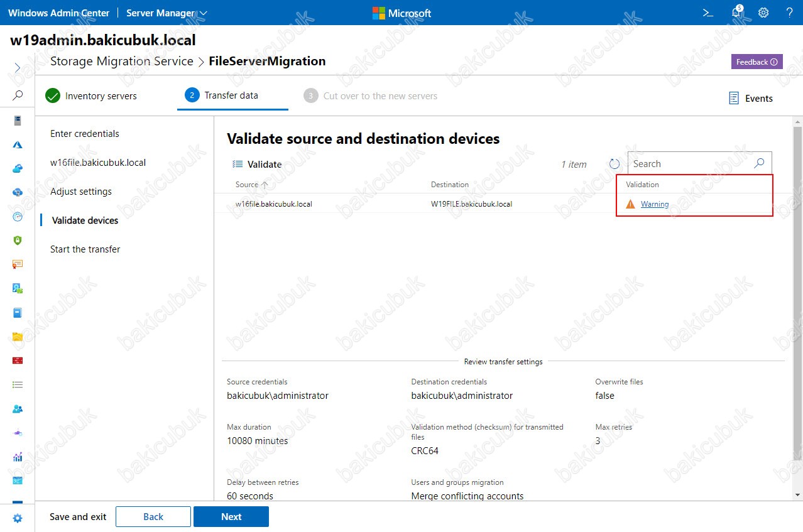
Task: Open the Warning validation link
Action: tap(655, 204)
